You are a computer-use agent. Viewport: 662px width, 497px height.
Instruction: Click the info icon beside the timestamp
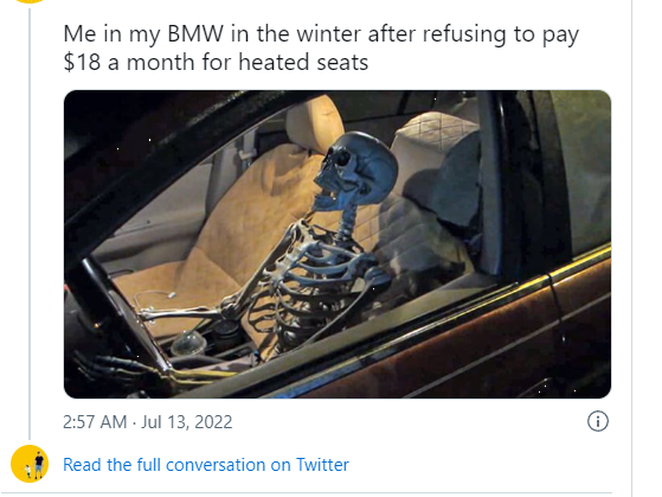pos(597,421)
